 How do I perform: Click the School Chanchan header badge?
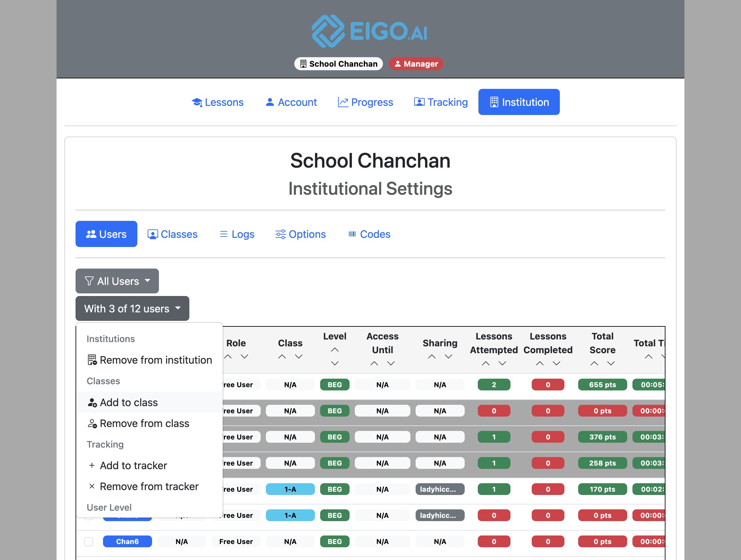pos(338,64)
